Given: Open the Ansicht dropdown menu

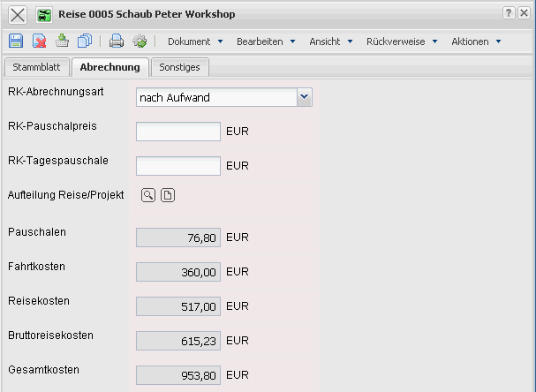Looking at the screenshot, I should pos(330,41).
